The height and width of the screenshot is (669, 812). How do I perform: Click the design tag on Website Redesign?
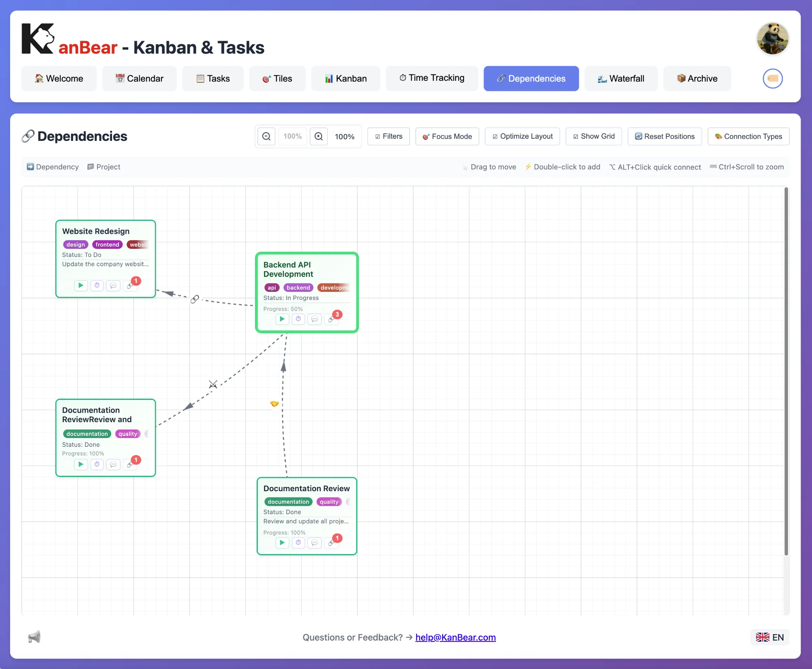[76, 244]
